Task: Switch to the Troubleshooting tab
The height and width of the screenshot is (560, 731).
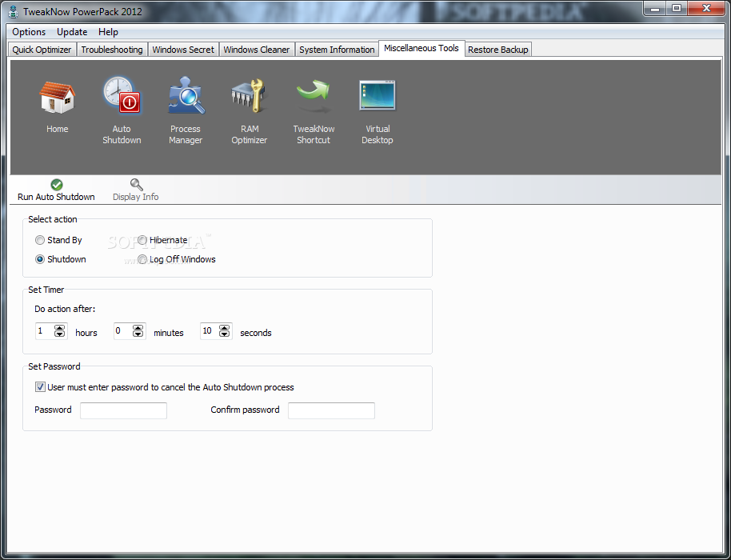Action: point(112,50)
